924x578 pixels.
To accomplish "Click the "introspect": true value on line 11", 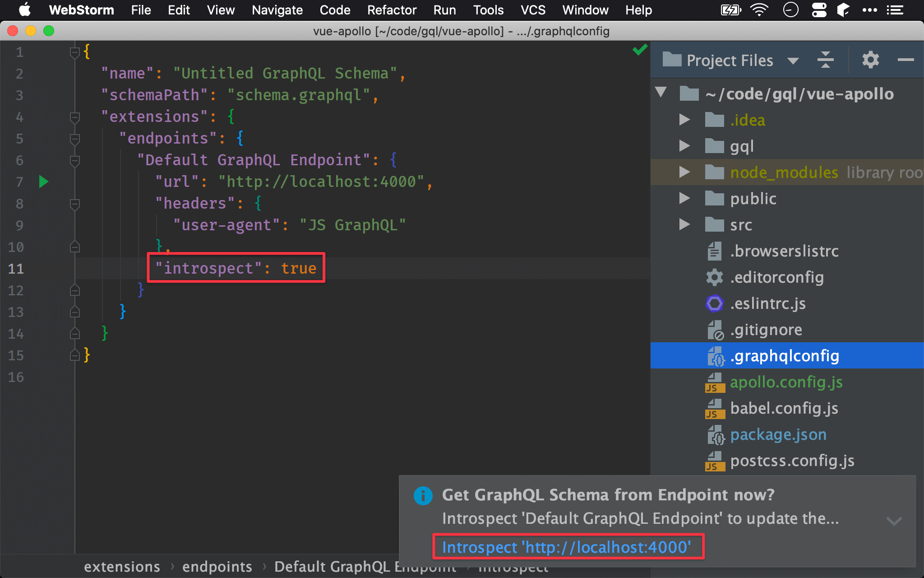I will click(236, 268).
